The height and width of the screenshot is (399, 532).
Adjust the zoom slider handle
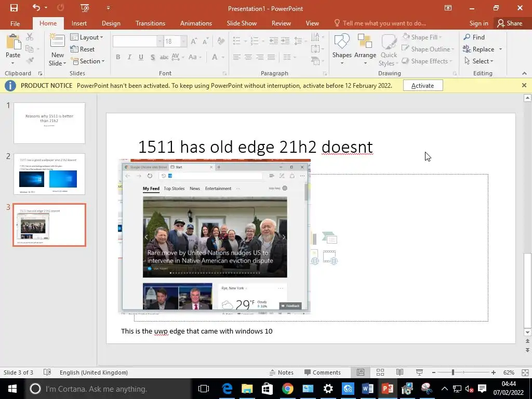click(453, 372)
